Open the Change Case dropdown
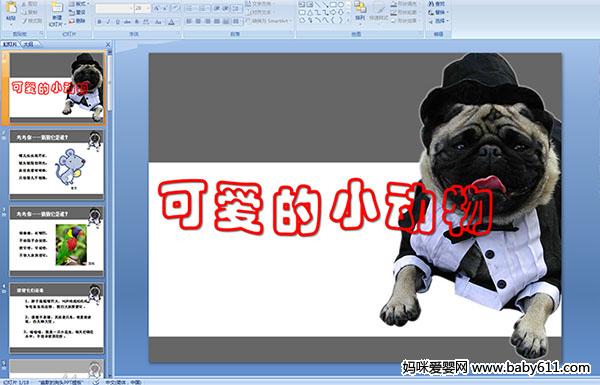 [158, 22]
